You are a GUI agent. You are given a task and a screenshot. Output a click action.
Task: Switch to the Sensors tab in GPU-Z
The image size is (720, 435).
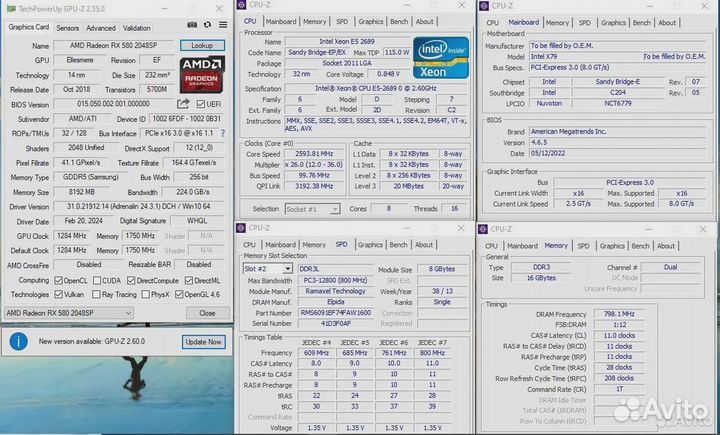point(68,28)
